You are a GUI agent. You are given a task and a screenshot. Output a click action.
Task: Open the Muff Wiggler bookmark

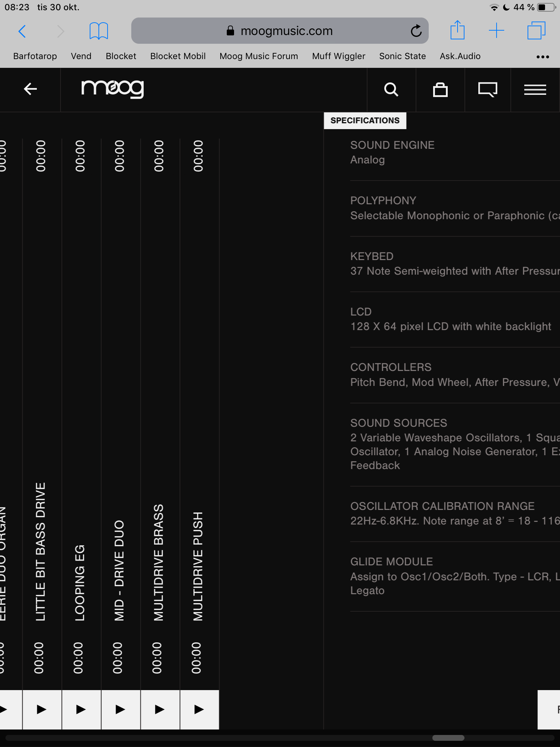point(338,56)
